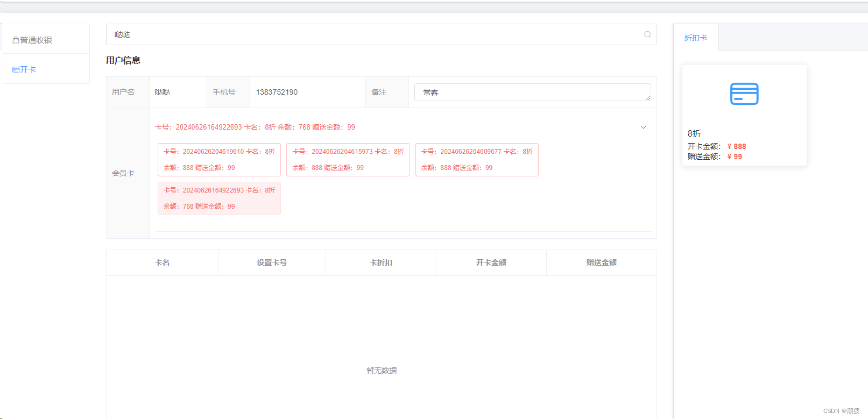Select the 8折 discount card tile
Viewport: 868px width, 419px height.
[x=744, y=115]
